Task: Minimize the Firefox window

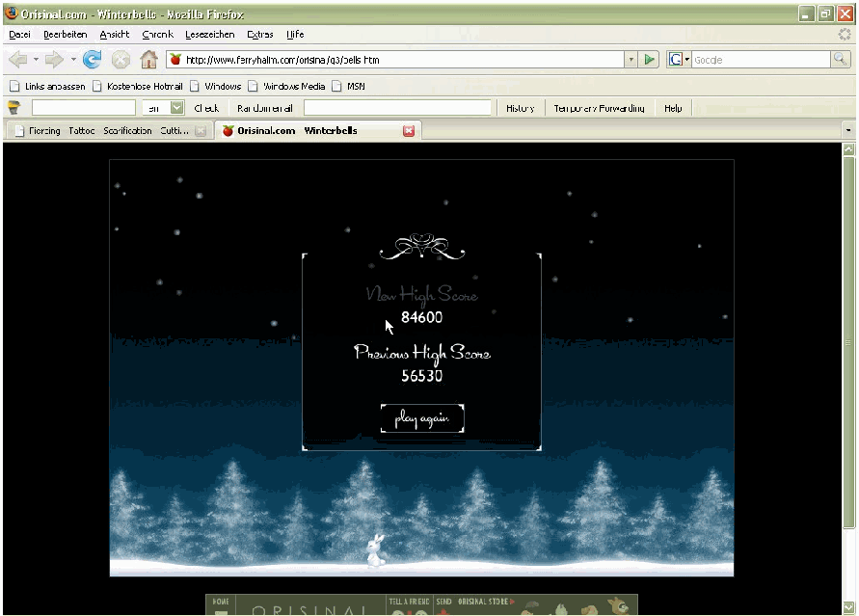Action: point(805,14)
